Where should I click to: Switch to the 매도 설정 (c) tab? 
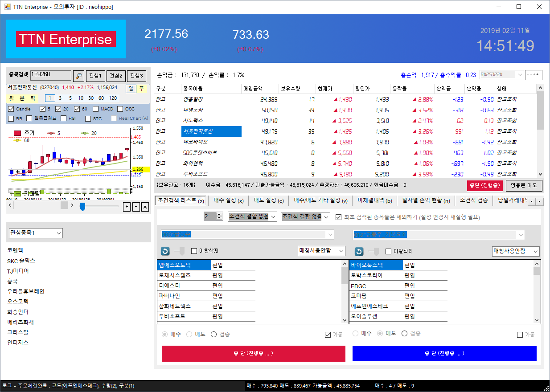click(x=269, y=200)
